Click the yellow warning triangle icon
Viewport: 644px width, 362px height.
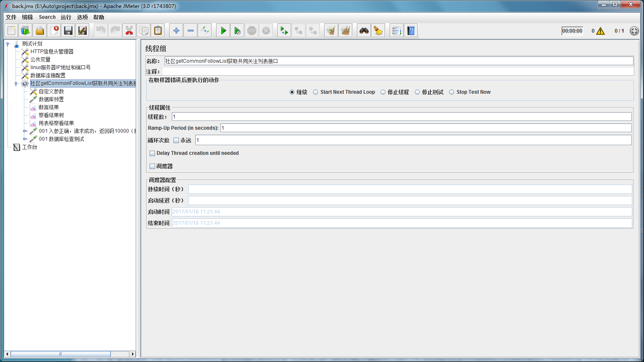click(600, 31)
